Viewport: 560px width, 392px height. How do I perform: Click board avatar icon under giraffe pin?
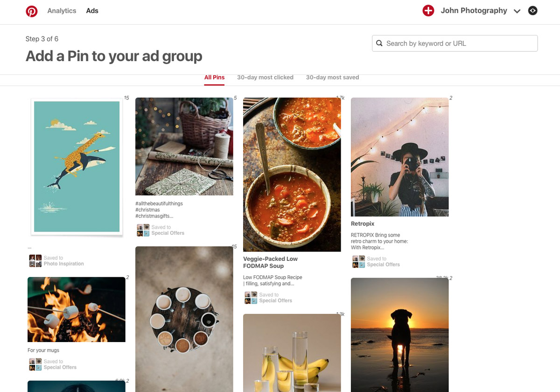point(35,261)
